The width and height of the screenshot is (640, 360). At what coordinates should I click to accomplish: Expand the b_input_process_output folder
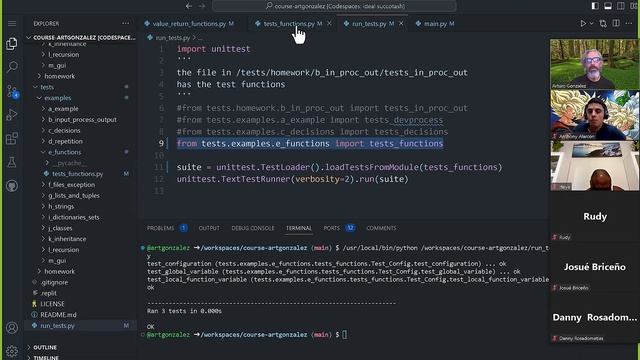tap(80, 120)
